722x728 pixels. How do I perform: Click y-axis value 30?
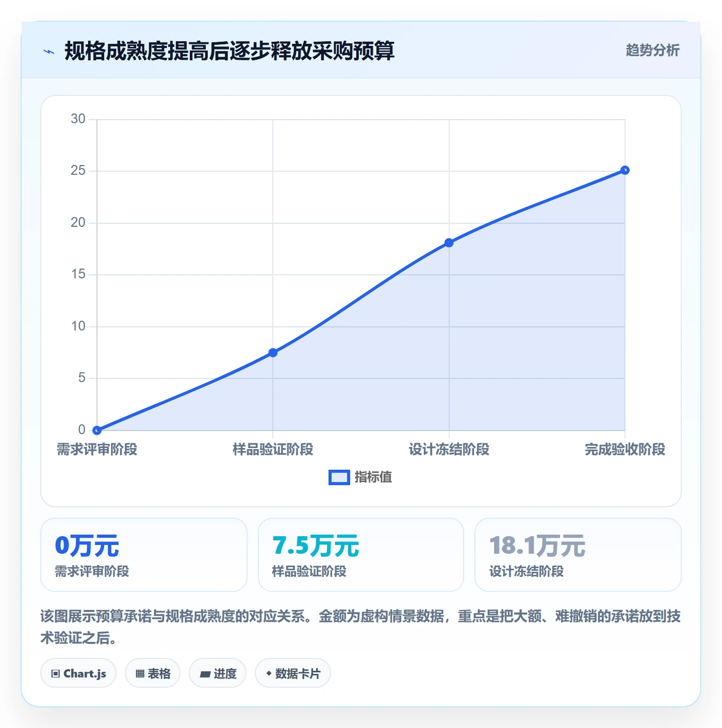78,119
